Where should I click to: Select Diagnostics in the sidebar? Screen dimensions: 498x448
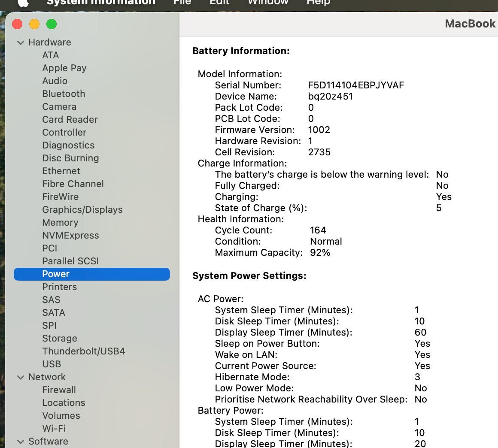[x=68, y=145]
